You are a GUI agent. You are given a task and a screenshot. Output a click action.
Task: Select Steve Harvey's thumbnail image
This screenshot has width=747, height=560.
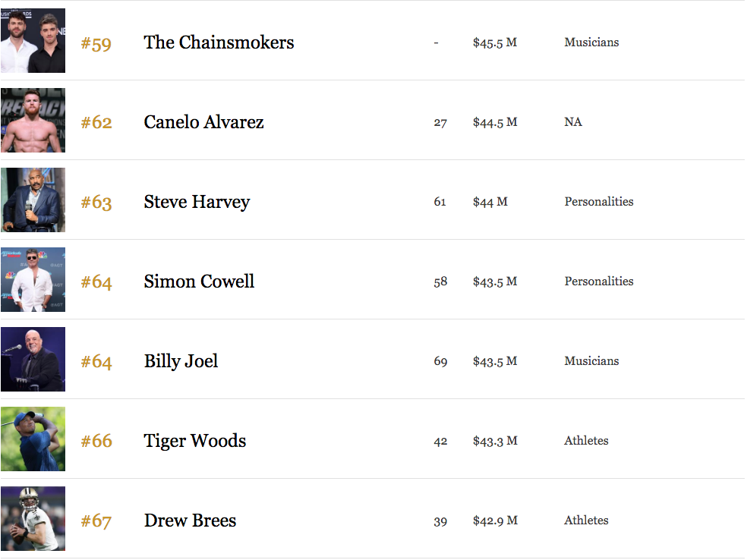33,200
